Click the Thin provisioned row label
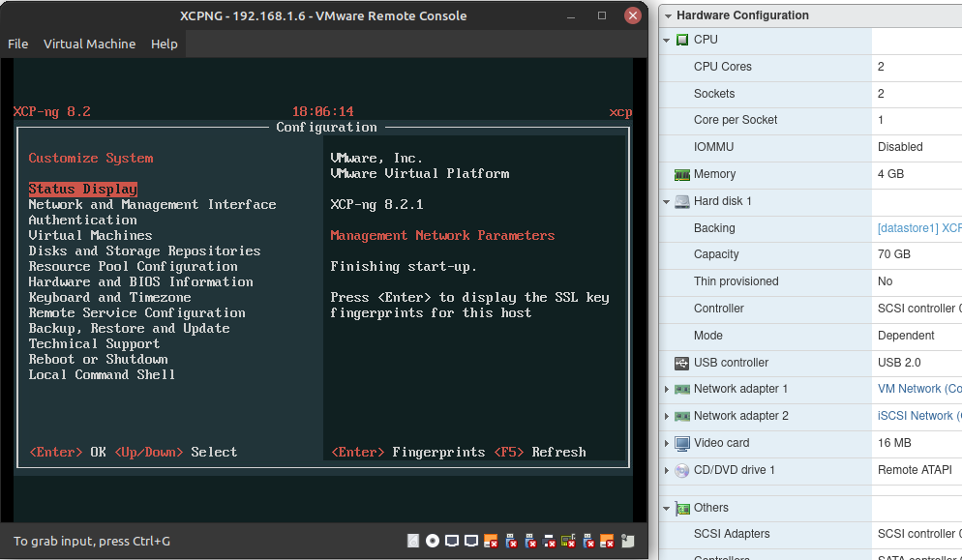The image size is (962, 560). 737,281
